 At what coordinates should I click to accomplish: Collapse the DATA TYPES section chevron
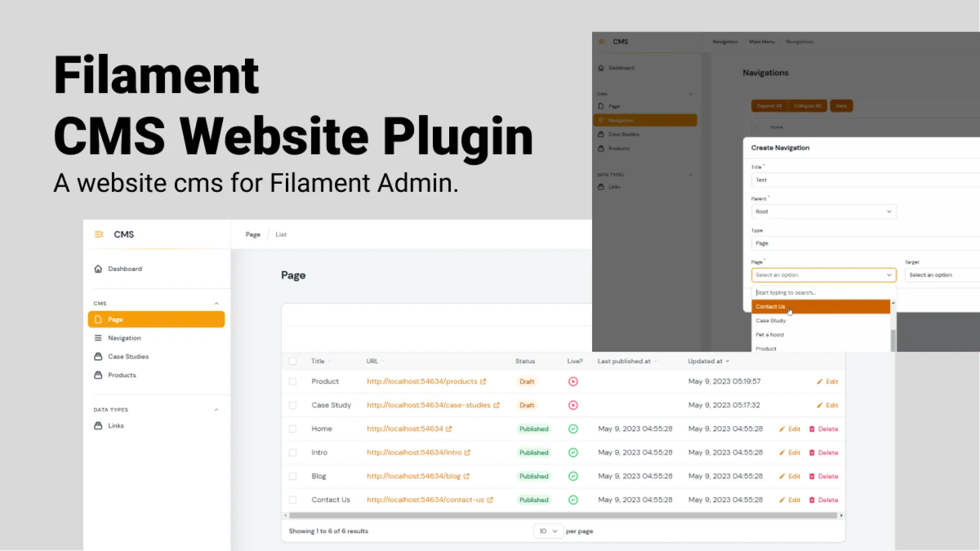click(216, 409)
